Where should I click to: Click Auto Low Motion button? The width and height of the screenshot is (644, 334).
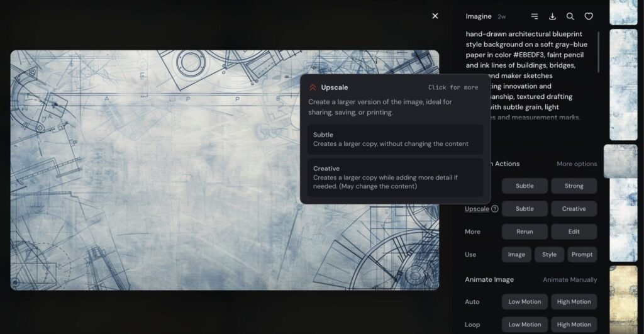525,301
